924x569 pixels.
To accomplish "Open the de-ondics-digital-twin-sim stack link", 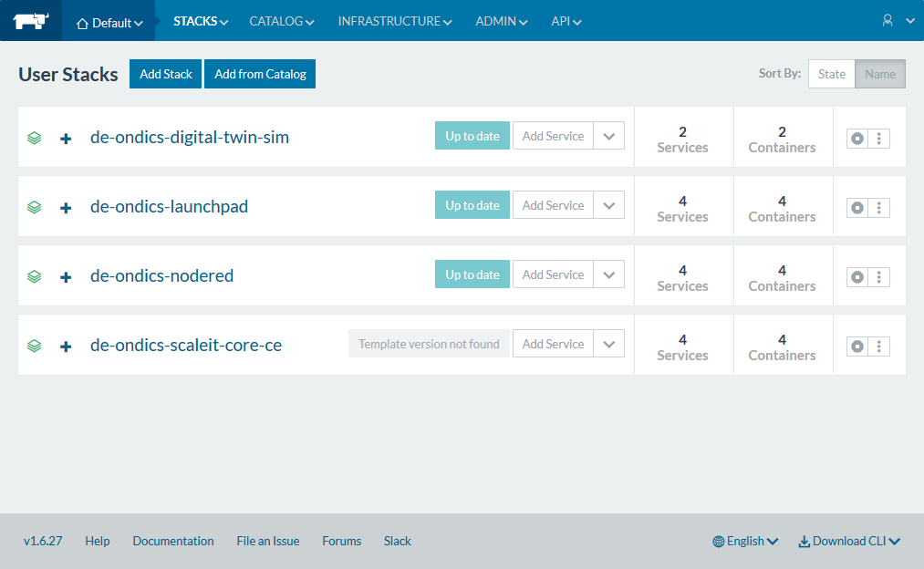I will (189, 138).
